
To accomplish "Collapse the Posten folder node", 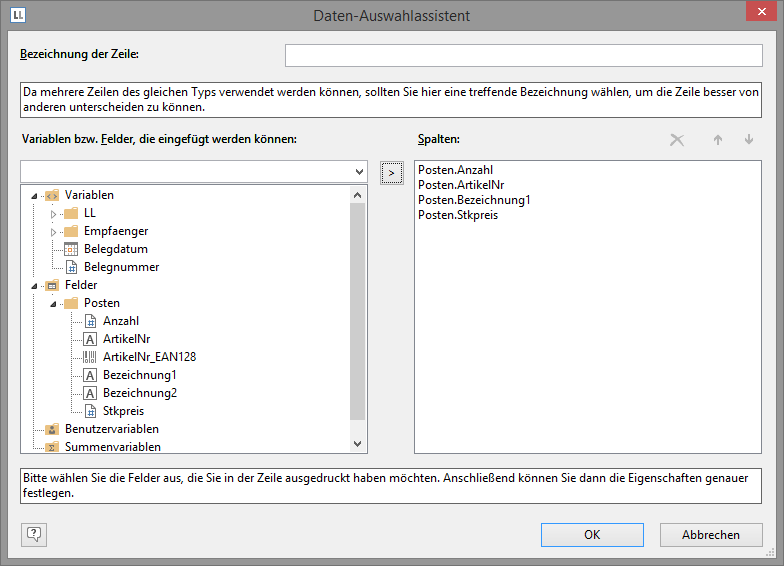I will (x=54, y=304).
